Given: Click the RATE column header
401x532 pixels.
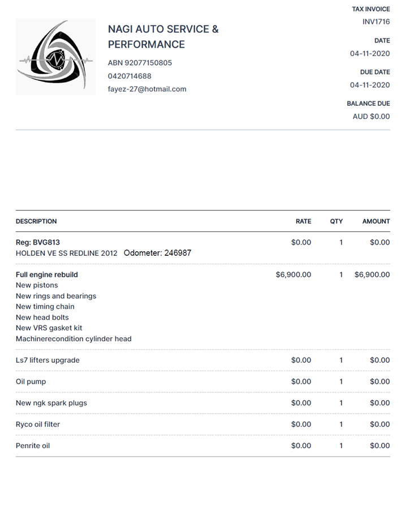Looking at the screenshot, I should click(303, 221).
